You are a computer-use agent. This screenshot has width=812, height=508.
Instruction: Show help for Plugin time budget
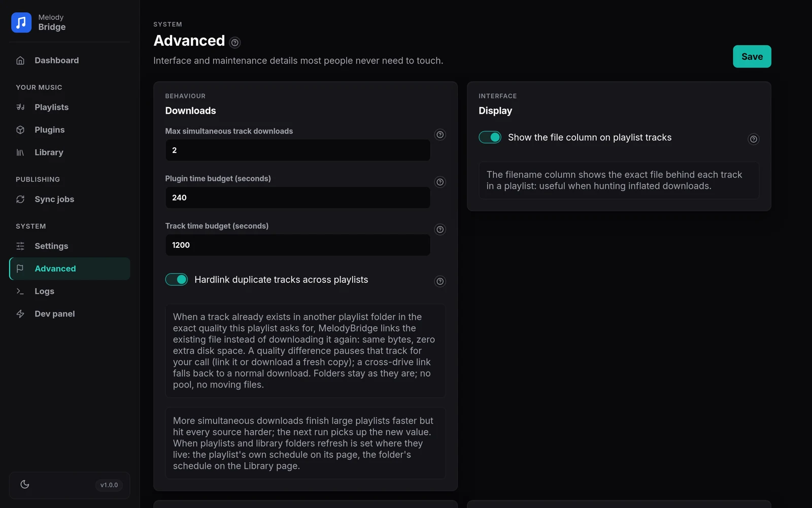click(440, 182)
